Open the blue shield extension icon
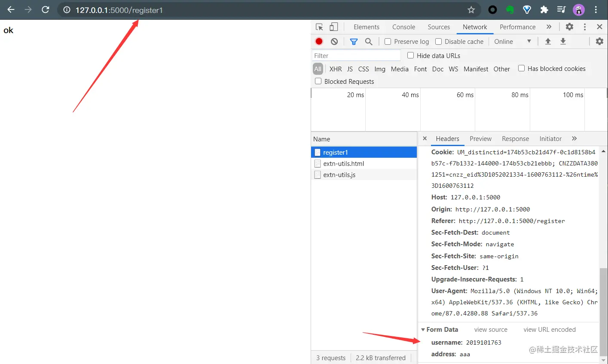 point(527,9)
